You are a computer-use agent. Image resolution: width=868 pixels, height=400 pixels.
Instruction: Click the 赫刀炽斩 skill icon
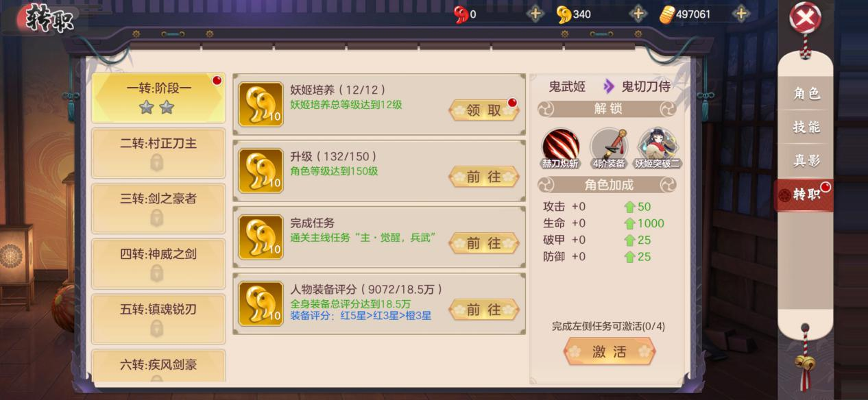coord(561,147)
